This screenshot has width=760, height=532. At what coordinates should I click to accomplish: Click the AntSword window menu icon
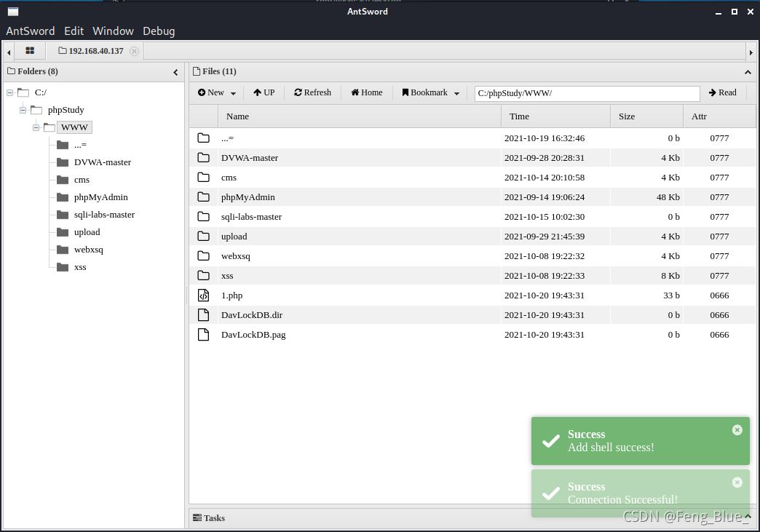click(13, 12)
